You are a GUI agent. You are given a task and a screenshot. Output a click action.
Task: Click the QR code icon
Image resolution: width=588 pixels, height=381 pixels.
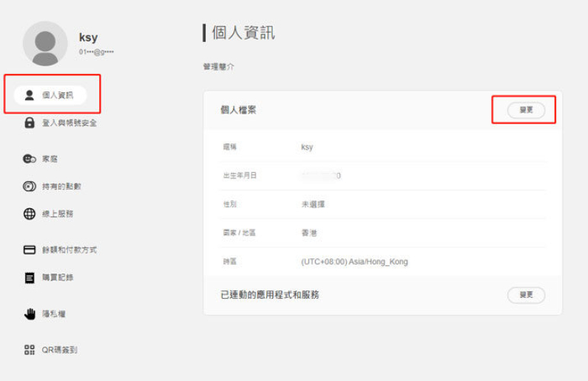pyautogui.click(x=29, y=350)
